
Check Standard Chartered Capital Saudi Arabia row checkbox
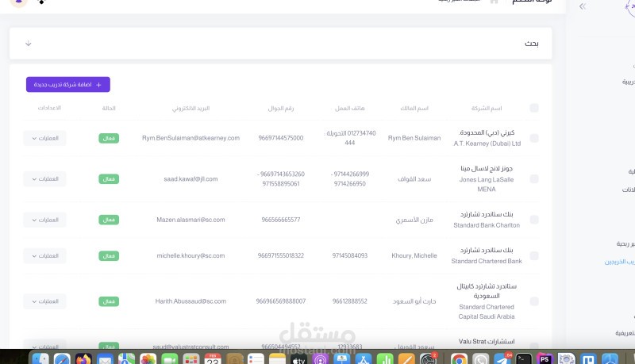[x=534, y=301]
